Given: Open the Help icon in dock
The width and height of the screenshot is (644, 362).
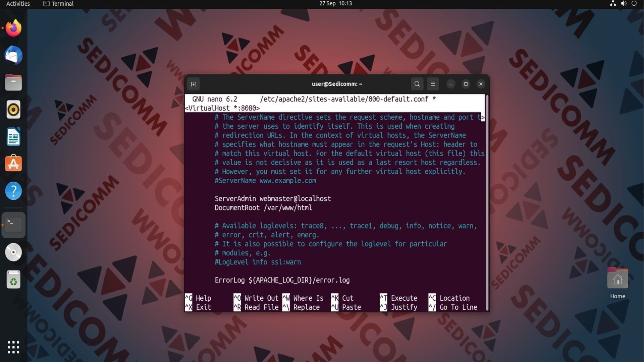Looking at the screenshot, I should 13,191.
